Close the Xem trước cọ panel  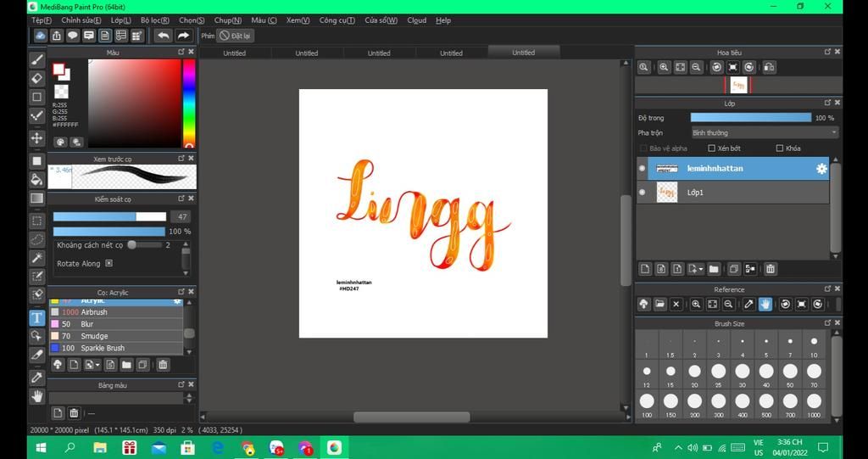tap(191, 159)
